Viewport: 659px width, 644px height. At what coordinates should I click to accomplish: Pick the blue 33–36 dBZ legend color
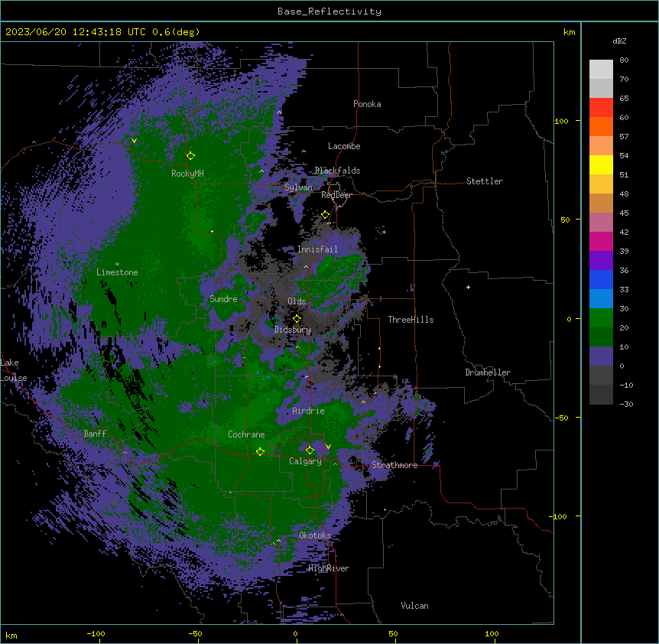601,279
